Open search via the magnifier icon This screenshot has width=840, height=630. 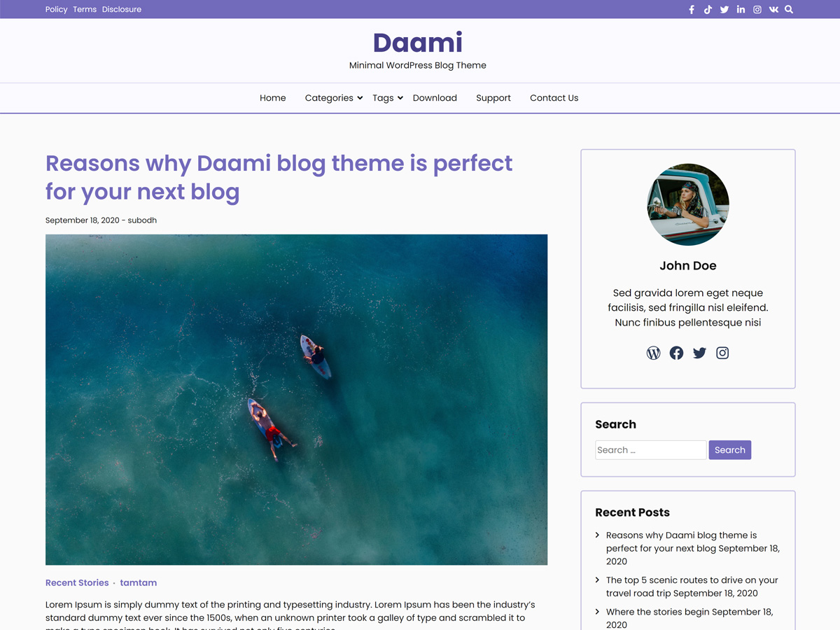789,10
